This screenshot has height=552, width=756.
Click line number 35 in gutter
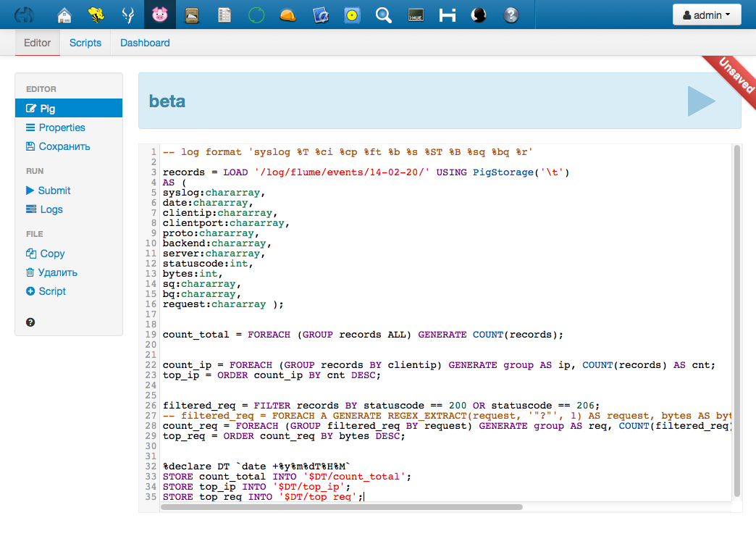(151, 496)
